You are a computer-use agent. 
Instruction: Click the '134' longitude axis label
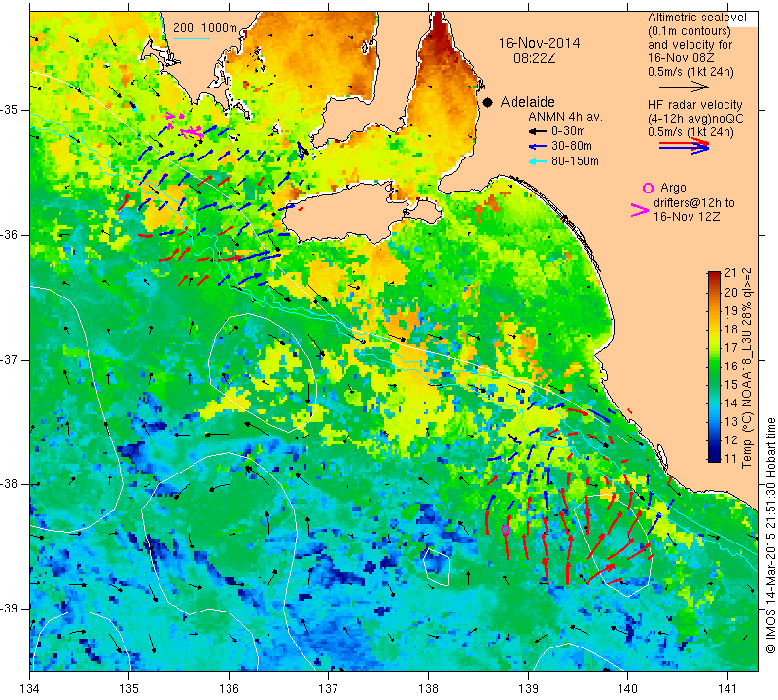[30, 689]
